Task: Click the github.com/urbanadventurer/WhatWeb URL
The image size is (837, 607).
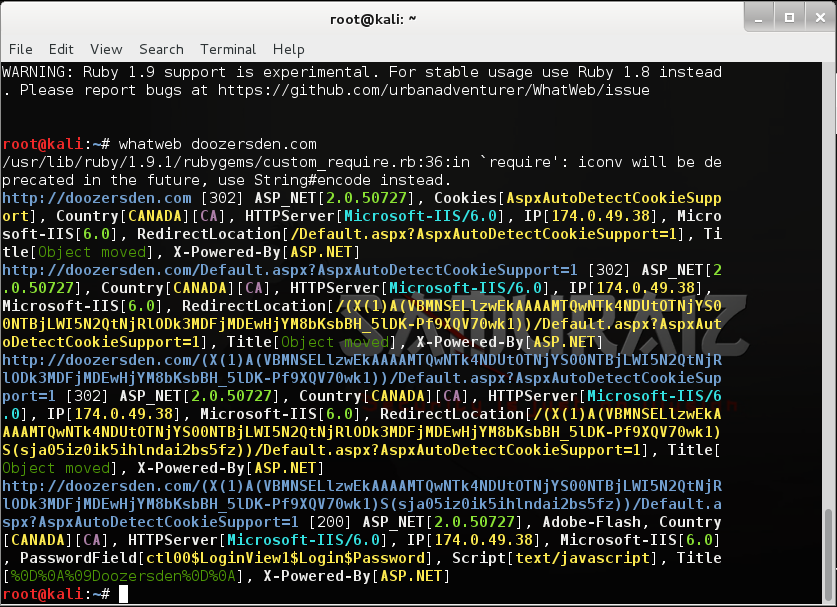Action: click(433, 90)
